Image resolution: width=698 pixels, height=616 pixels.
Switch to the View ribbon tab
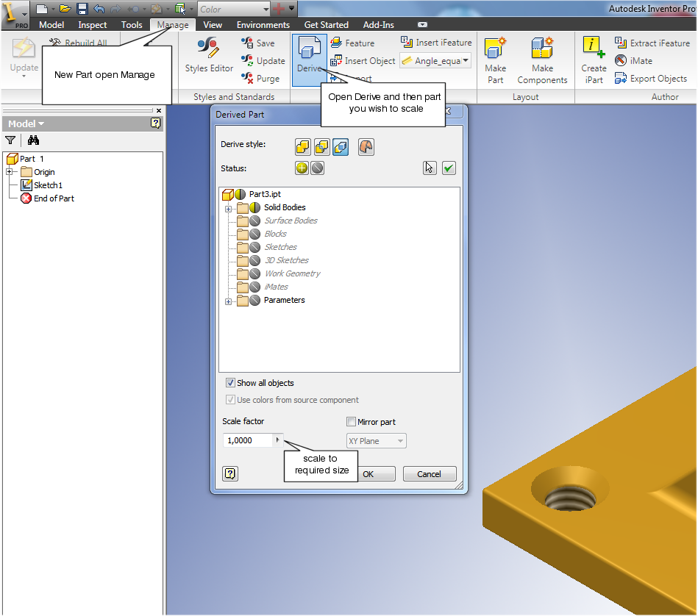213,25
